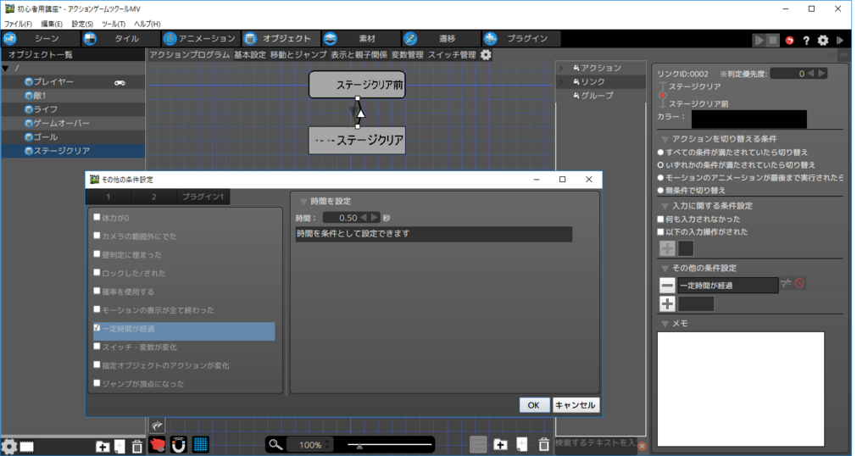Click the zoom slider handle
The width and height of the screenshot is (868, 456).
[359, 445]
